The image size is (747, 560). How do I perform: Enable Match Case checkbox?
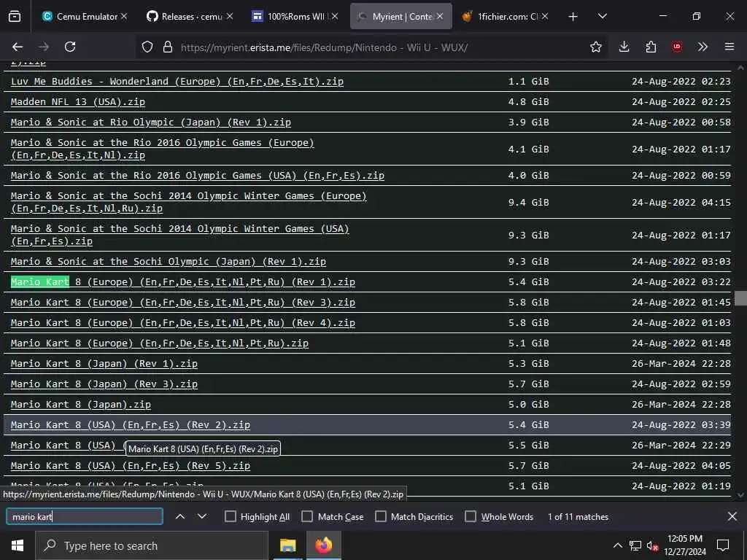(x=307, y=517)
